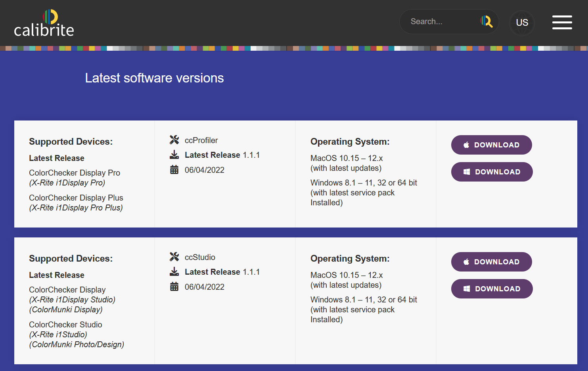
Task: Click 'ColorChecker Display Plus' device text
Action: point(76,198)
